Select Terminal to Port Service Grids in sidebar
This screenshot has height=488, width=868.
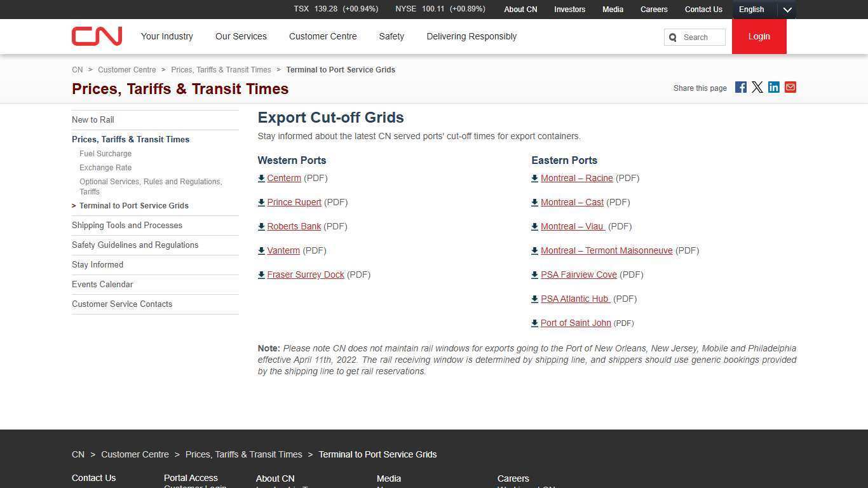click(x=133, y=205)
